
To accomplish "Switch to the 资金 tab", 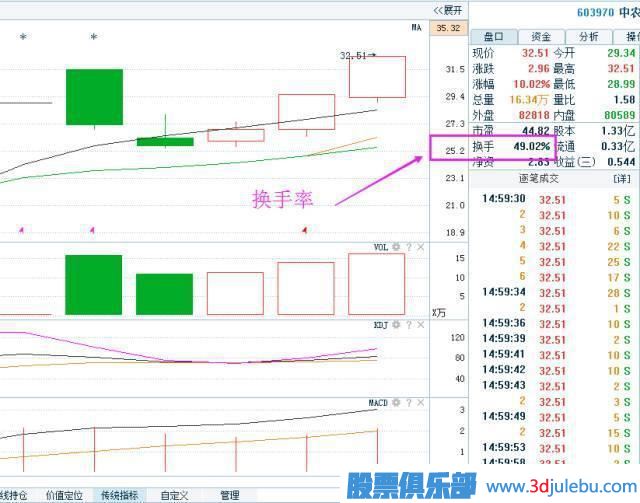I will pos(540,36).
